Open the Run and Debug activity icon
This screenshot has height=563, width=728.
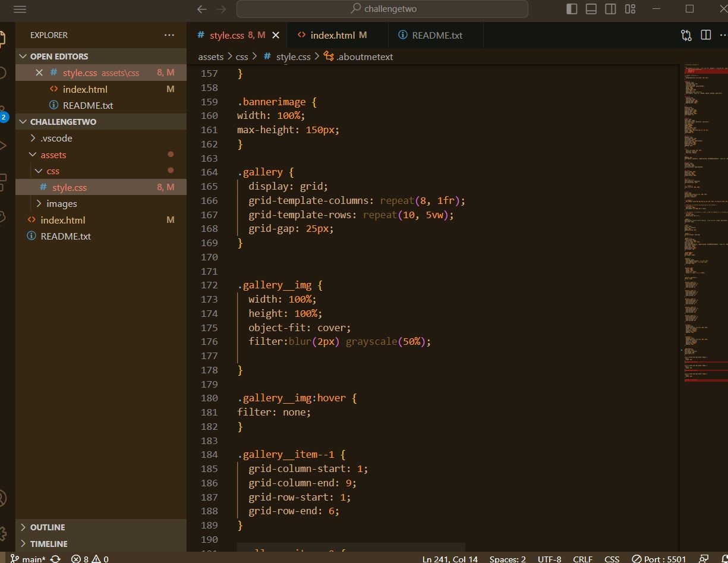point(2,146)
